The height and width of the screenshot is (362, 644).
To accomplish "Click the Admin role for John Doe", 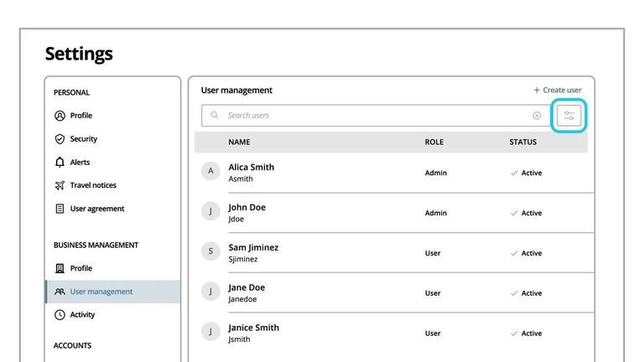I will [436, 214].
